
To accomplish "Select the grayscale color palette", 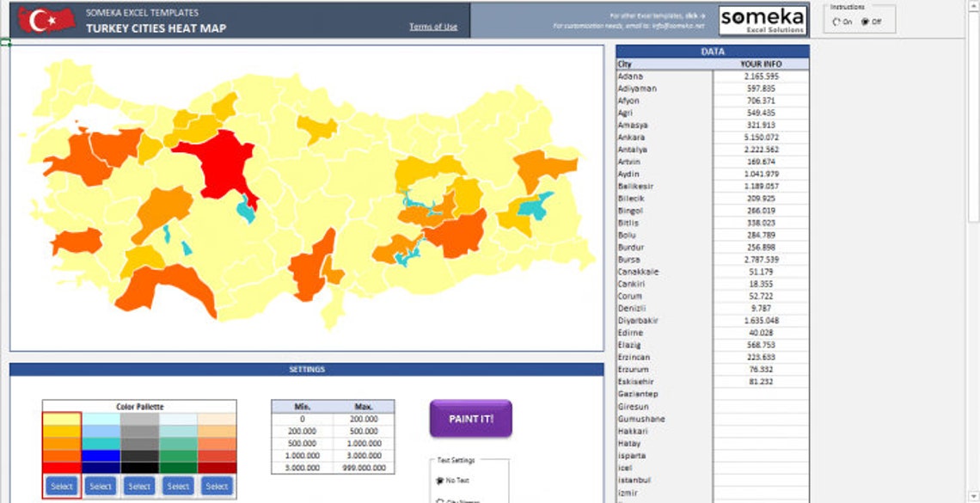I will click(x=140, y=486).
